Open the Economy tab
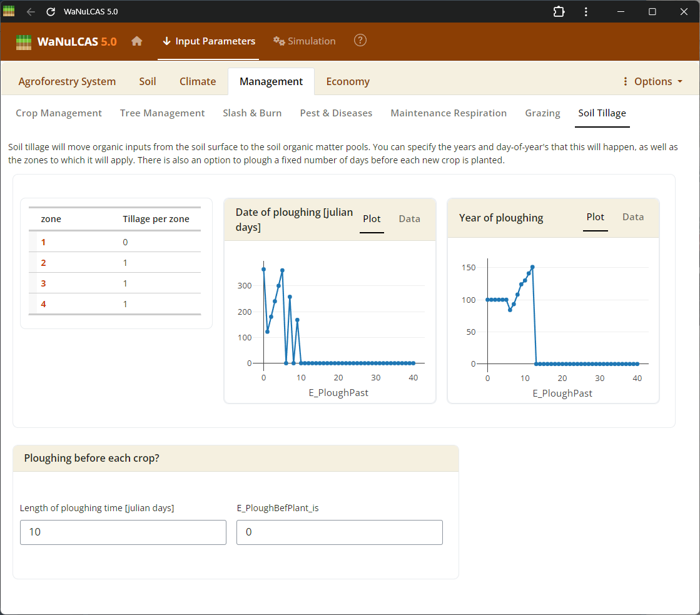The height and width of the screenshot is (615, 700). click(x=348, y=81)
